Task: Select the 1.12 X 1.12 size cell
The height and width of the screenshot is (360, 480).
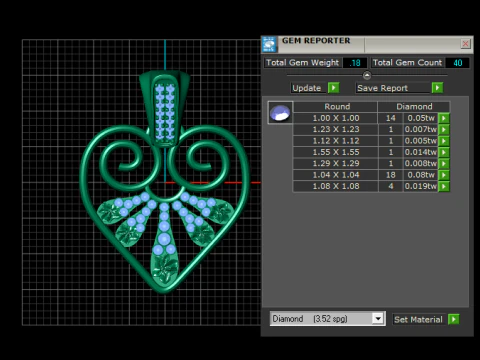Action: 336,141
